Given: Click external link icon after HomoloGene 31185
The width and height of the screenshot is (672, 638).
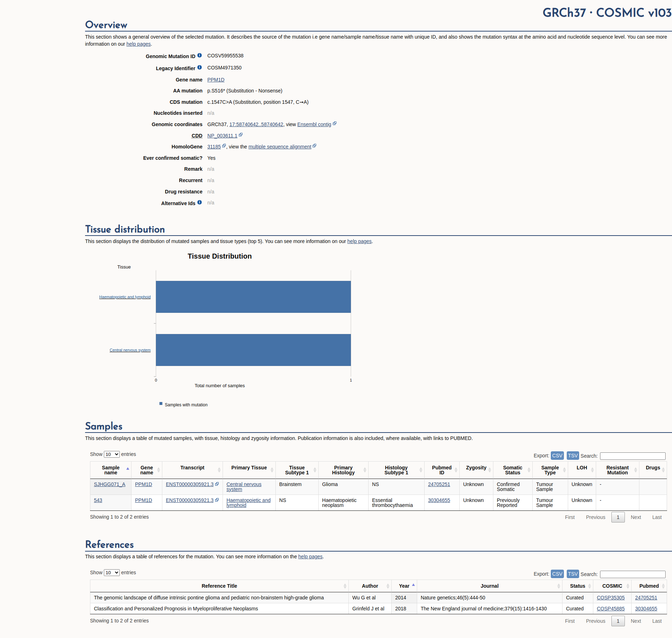Looking at the screenshot, I should [224, 146].
